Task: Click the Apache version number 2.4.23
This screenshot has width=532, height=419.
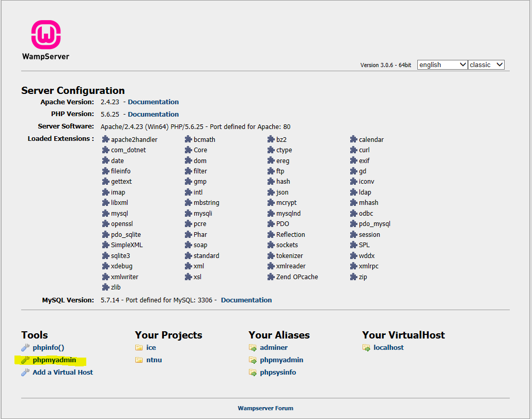Action: (x=110, y=102)
